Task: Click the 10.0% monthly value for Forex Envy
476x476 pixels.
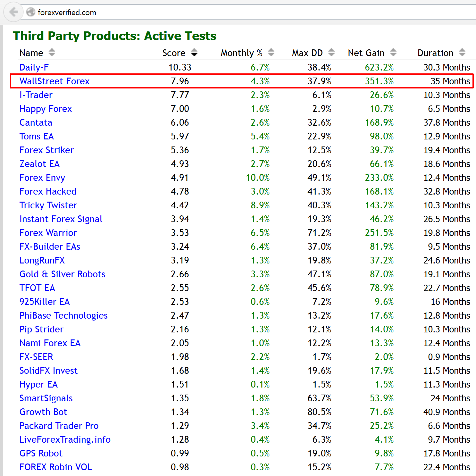Action: (258, 178)
